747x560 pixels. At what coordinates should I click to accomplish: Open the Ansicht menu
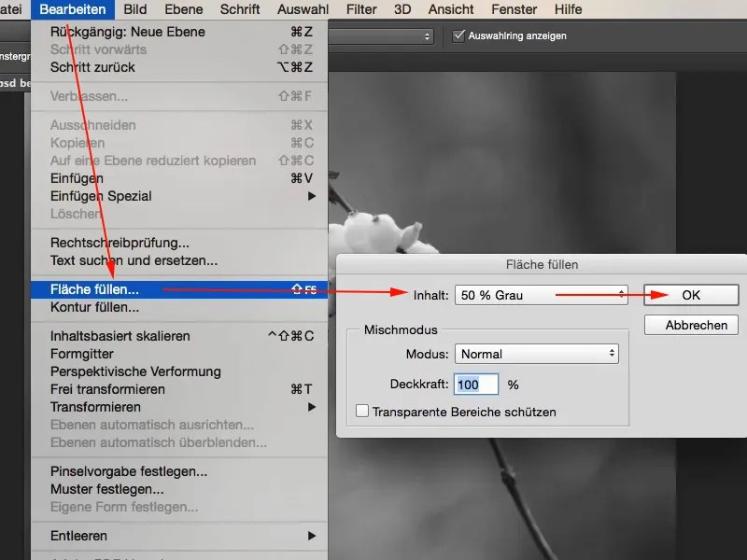pos(451,9)
